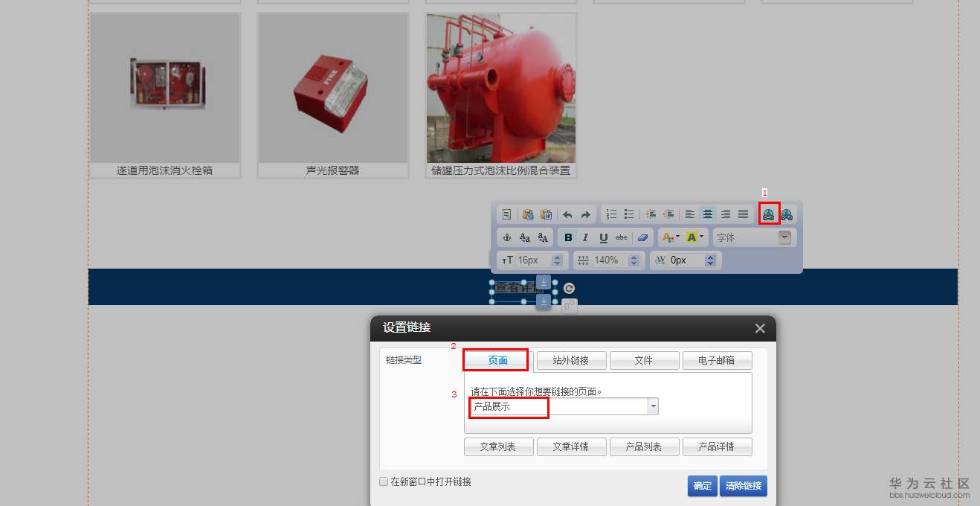This screenshot has height=506, width=980.
Task: Click the 产品详情 button
Action: coord(717,446)
